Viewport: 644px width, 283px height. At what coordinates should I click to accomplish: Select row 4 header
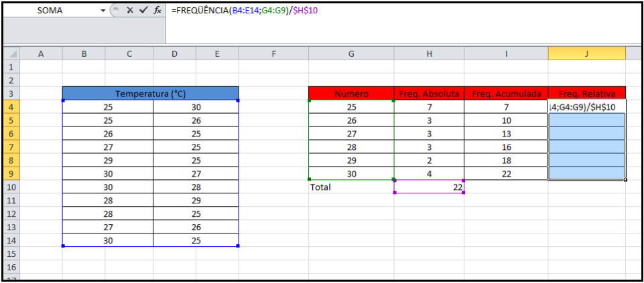coord(10,107)
